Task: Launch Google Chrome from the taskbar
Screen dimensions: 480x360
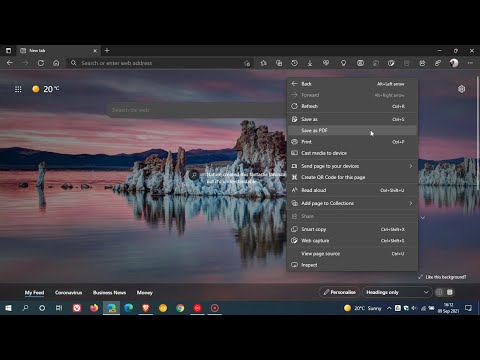Action: (180, 308)
